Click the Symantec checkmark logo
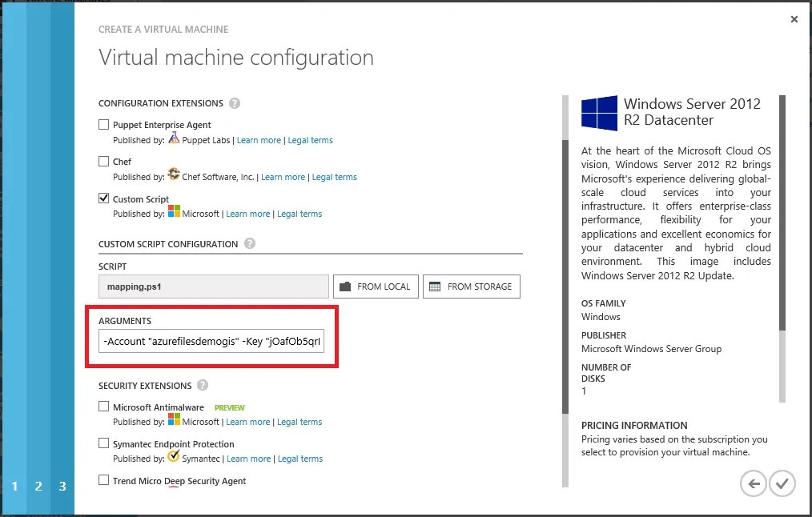 point(174,456)
